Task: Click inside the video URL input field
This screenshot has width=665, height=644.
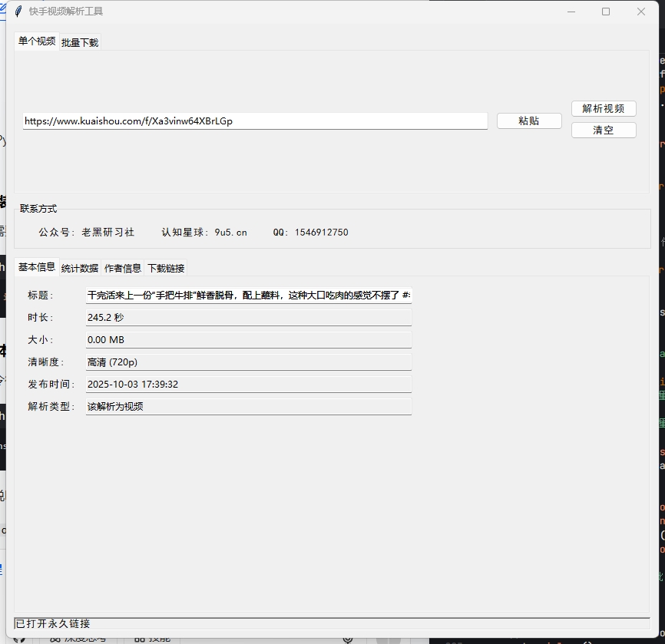Action: coord(253,121)
